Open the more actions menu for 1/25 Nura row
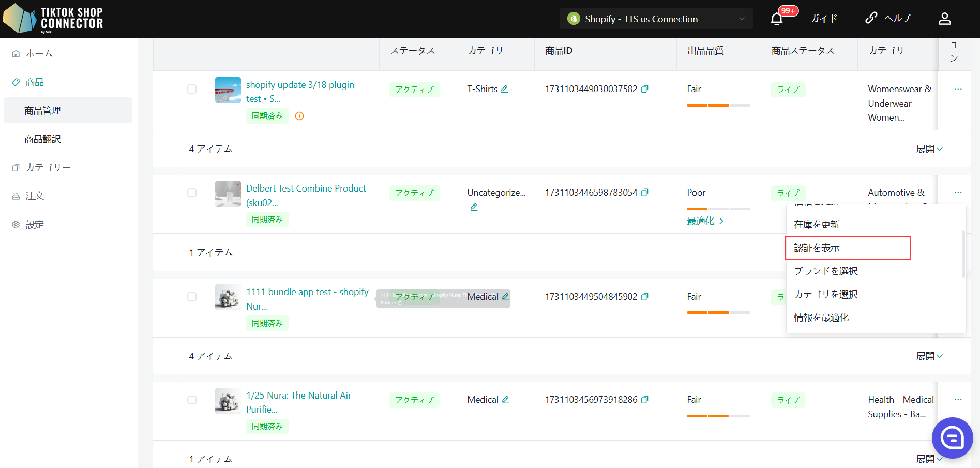 pos(958,400)
